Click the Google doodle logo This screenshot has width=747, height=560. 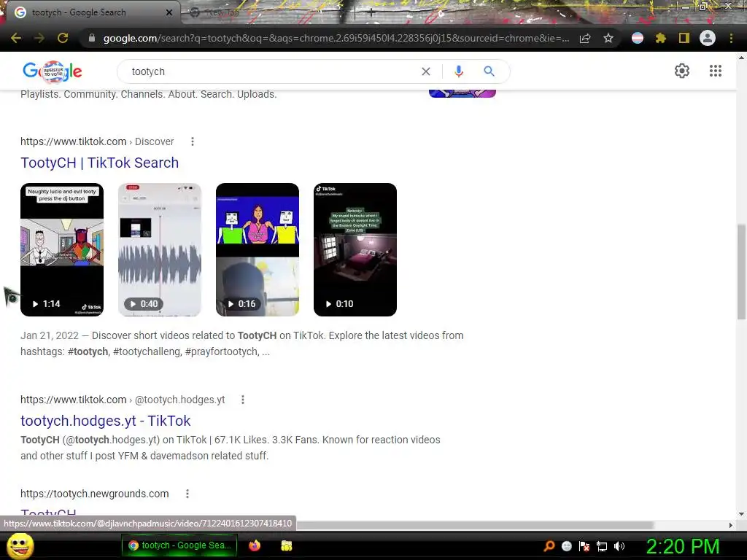[x=53, y=71]
